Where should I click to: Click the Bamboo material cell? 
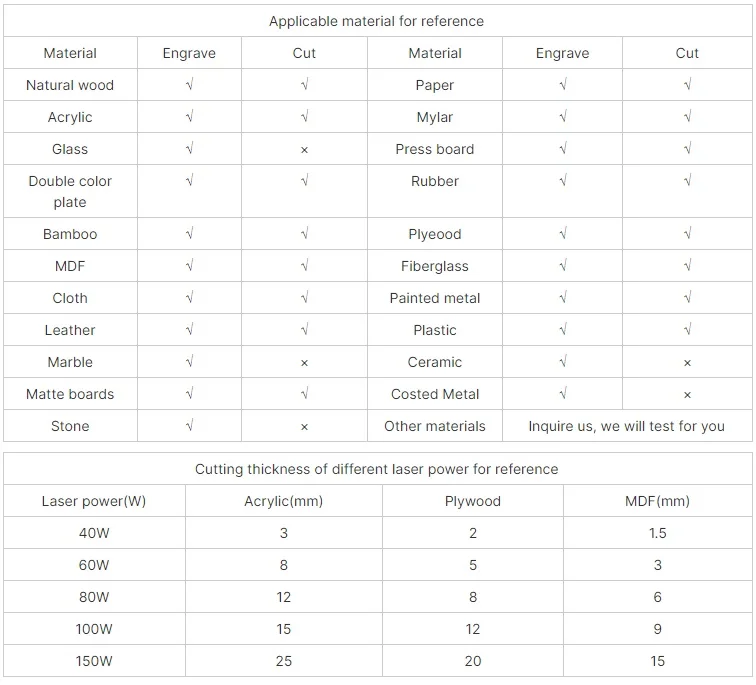(x=70, y=234)
